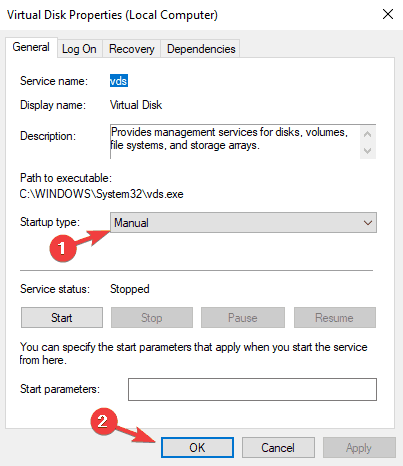The image size is (403, 466).
Task: Click the Resume service button
Action: (334, 318)
